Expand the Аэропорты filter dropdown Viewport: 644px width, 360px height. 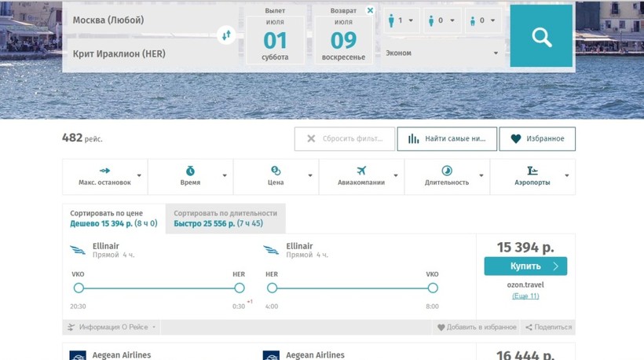(532, 176)
